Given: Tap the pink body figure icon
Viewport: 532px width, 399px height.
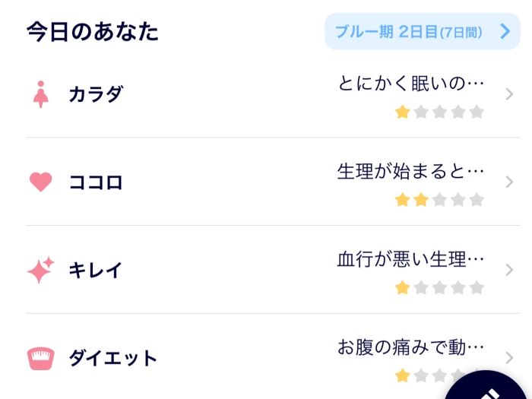Looking at the screenshot, I should [x=41, y=95].
